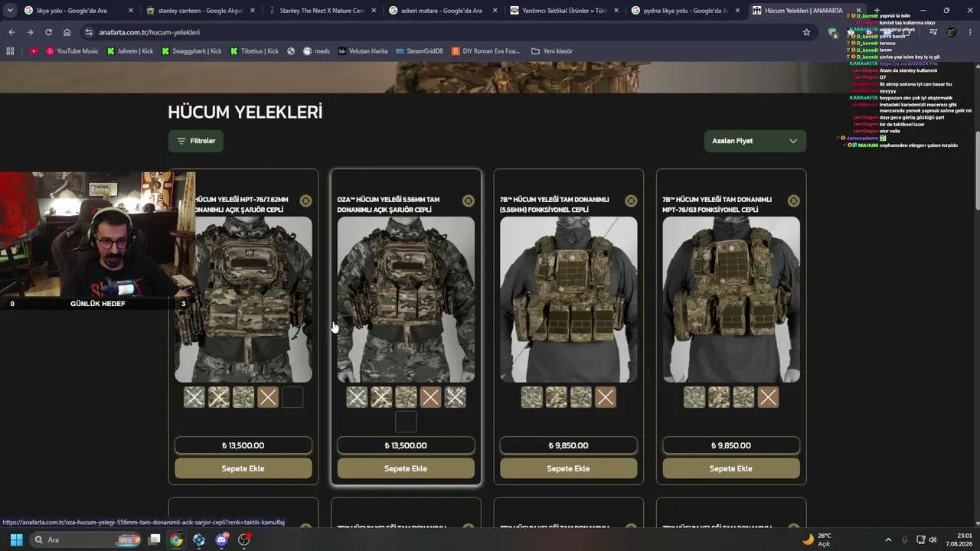Expand the hidden system tray icons
980x551 pixels.
[890, 540]
